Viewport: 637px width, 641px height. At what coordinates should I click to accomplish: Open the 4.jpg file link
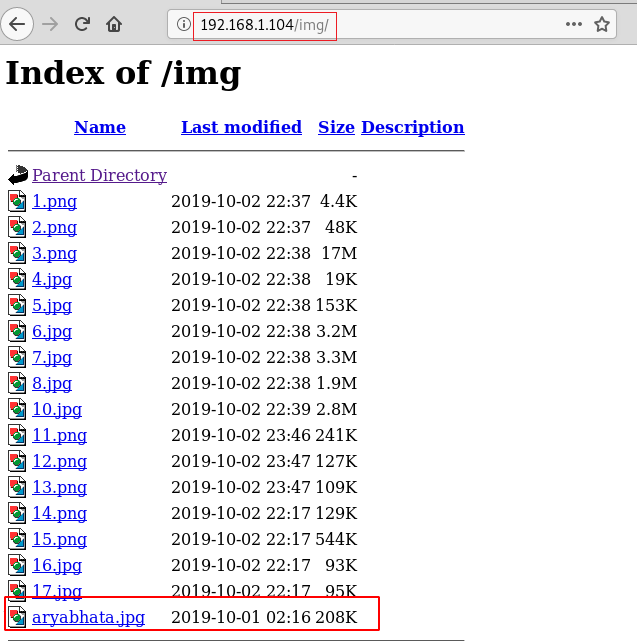pos(52,280)
